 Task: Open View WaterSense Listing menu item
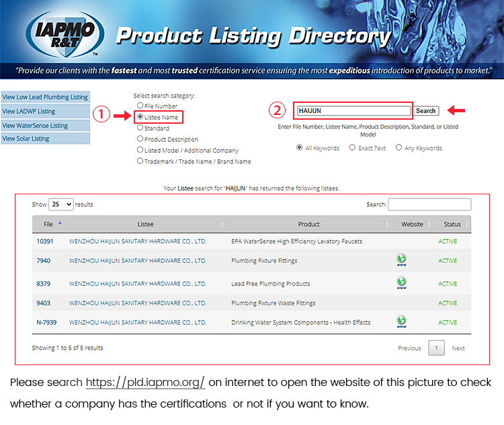[45, 125]
